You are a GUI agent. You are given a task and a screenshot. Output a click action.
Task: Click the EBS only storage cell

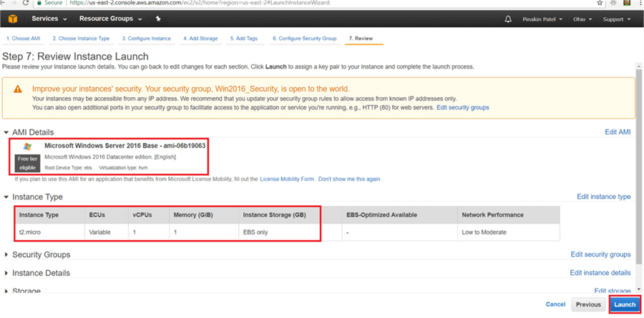click(x=279, y=232)
